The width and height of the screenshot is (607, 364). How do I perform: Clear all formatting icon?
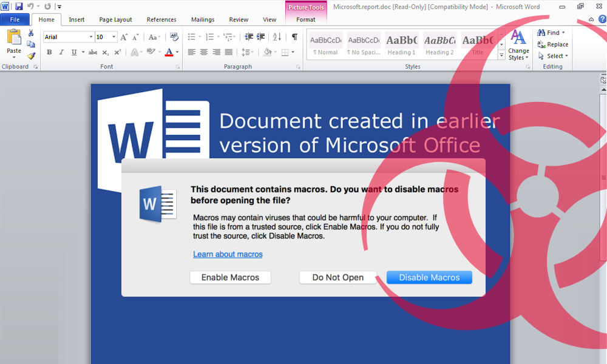tap(174, 37)
